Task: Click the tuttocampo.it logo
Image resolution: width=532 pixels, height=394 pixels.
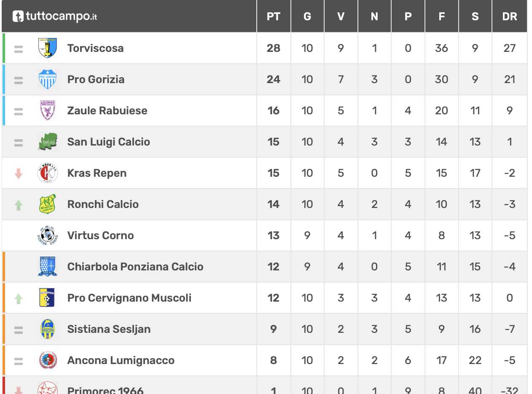Action: tap(55, 16)
